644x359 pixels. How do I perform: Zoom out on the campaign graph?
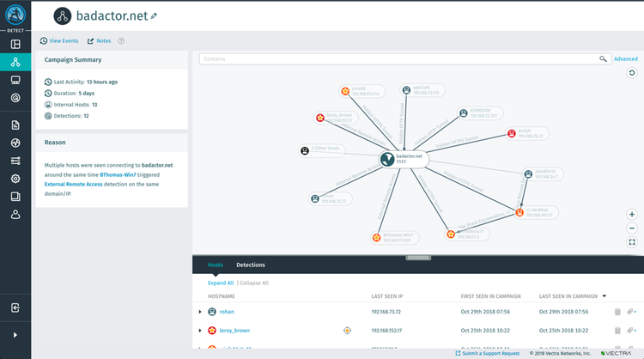point(632,228)
